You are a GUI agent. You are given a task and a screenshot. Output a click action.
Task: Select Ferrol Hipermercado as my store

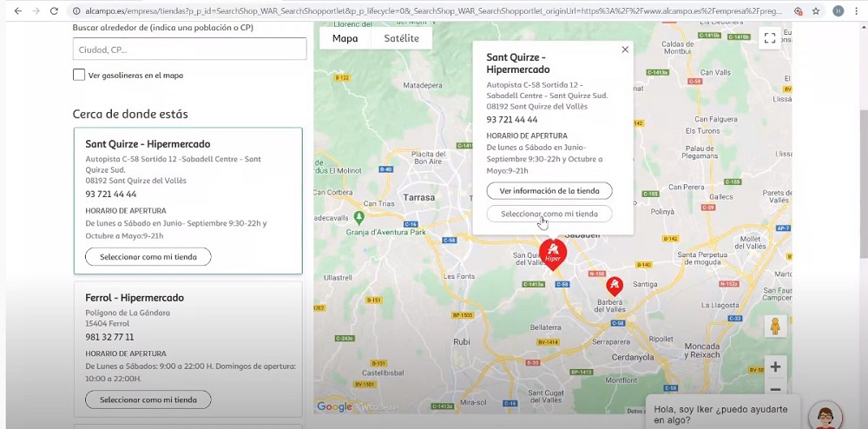point(148,400)
